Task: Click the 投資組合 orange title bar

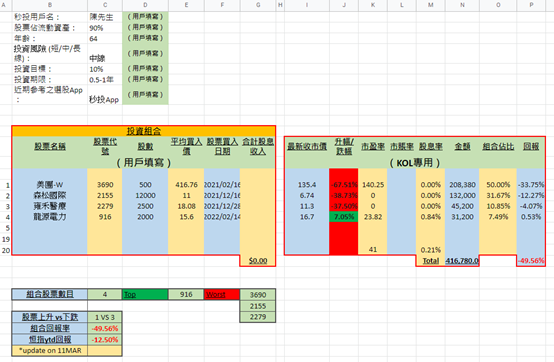Action: (143, 131)
